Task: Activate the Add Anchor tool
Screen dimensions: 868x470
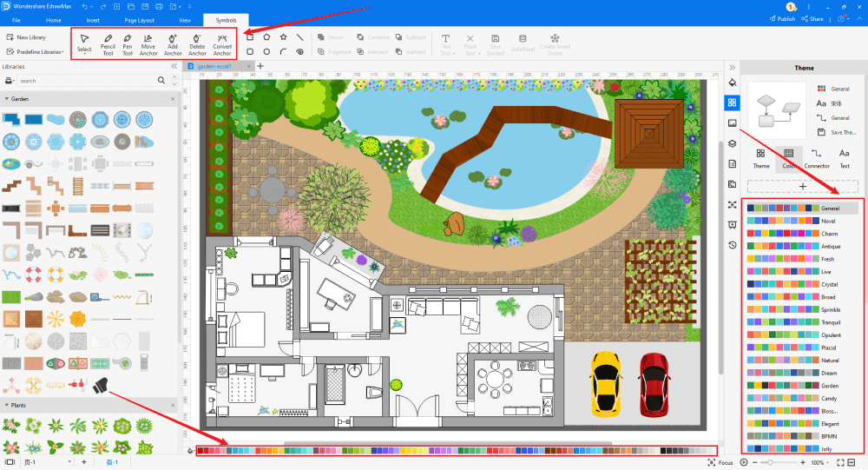Action: 173,44
